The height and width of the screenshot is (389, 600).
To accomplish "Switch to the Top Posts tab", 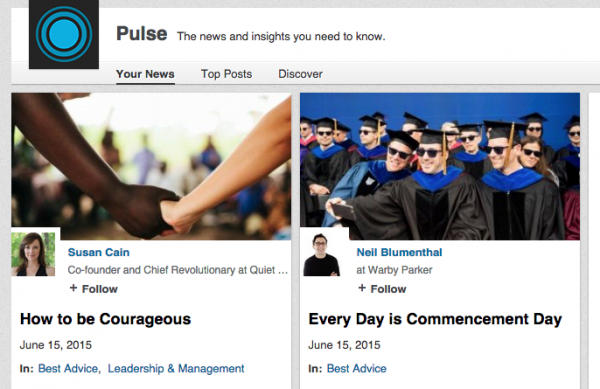I will coord(227,74).
